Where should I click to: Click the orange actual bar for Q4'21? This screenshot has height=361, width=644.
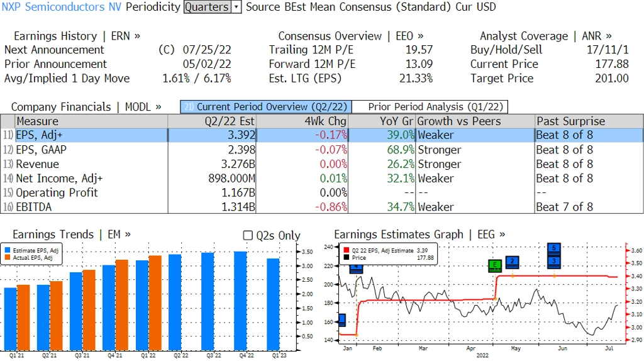[122, 305]
